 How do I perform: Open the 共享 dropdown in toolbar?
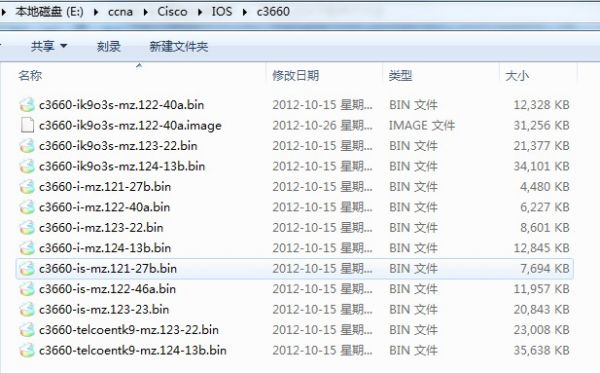pyautogui.click(x=49, y=46)
